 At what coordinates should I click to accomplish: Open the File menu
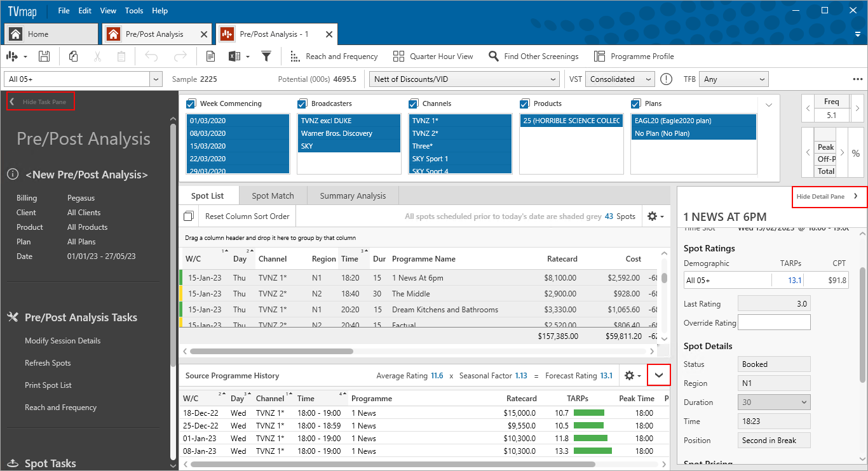[x=64, y=11]
